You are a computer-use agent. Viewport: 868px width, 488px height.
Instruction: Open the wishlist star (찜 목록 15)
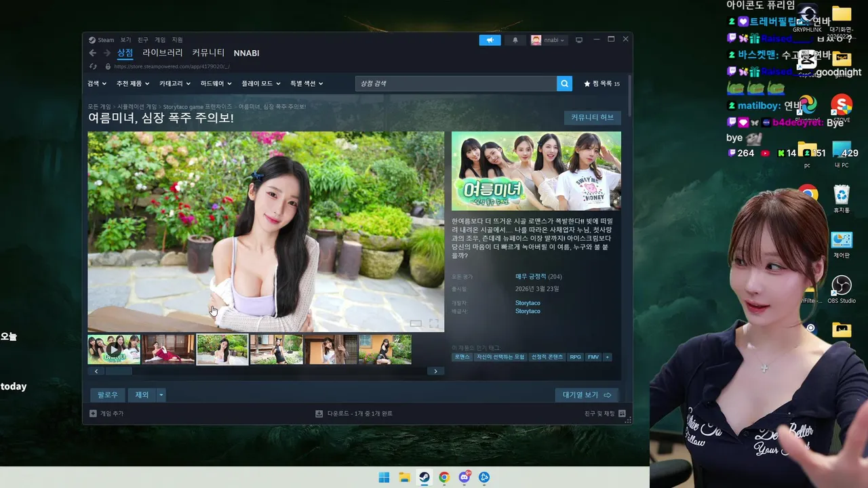pos(601,83)
